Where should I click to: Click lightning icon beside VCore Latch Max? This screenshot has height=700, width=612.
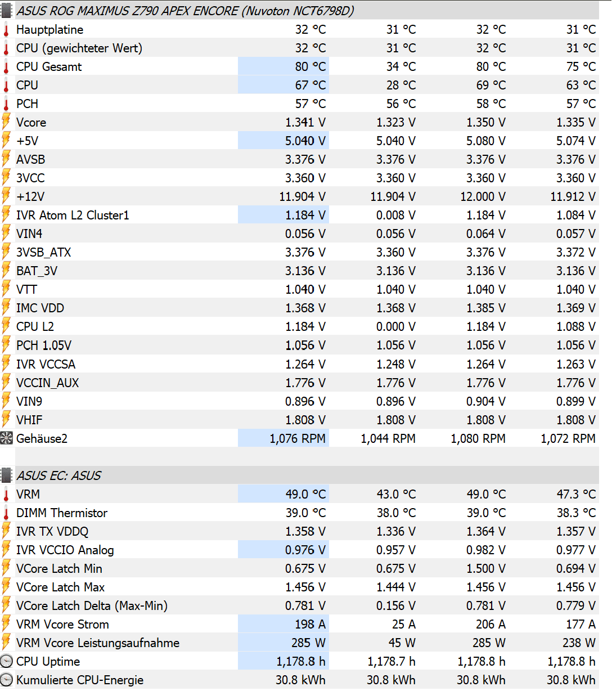[x=6, y=587]
